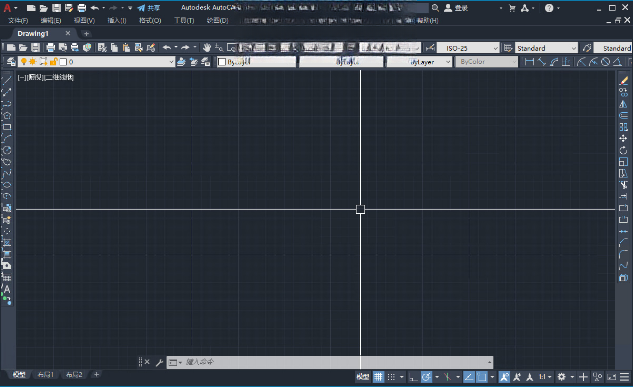Screen dimensions: 633x387
Task: Click the layer 0 white color swatch
Action: click(63, 62)
